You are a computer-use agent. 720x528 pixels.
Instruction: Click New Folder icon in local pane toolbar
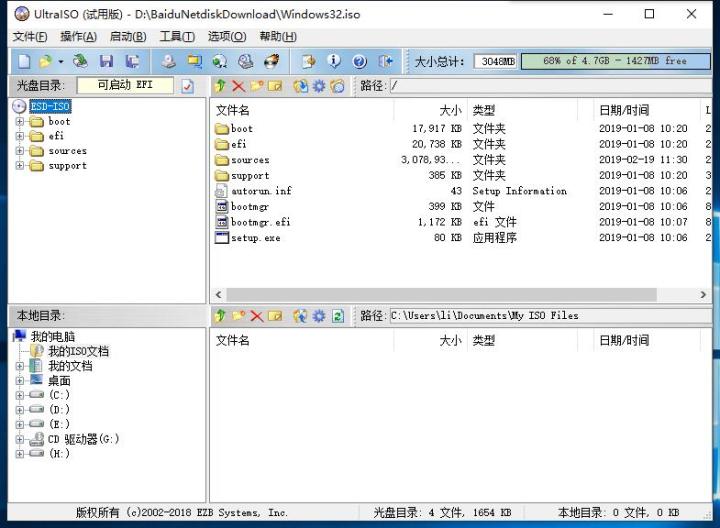point(238,316)
